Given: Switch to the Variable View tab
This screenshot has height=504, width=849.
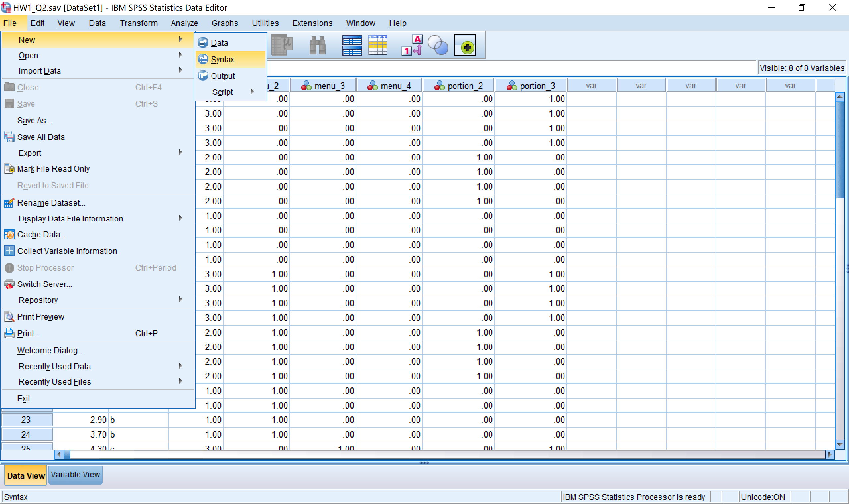Looking at the screenshot, I should pos(75,474).
